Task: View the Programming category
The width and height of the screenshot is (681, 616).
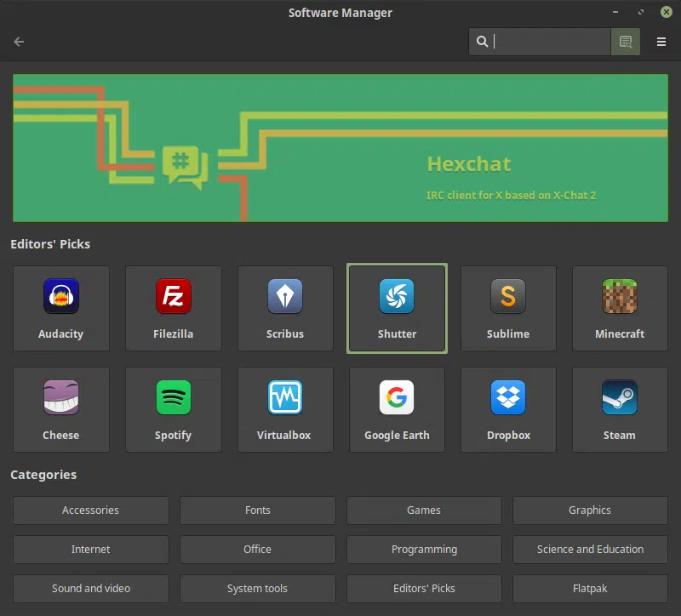Action: pos(424,549)
